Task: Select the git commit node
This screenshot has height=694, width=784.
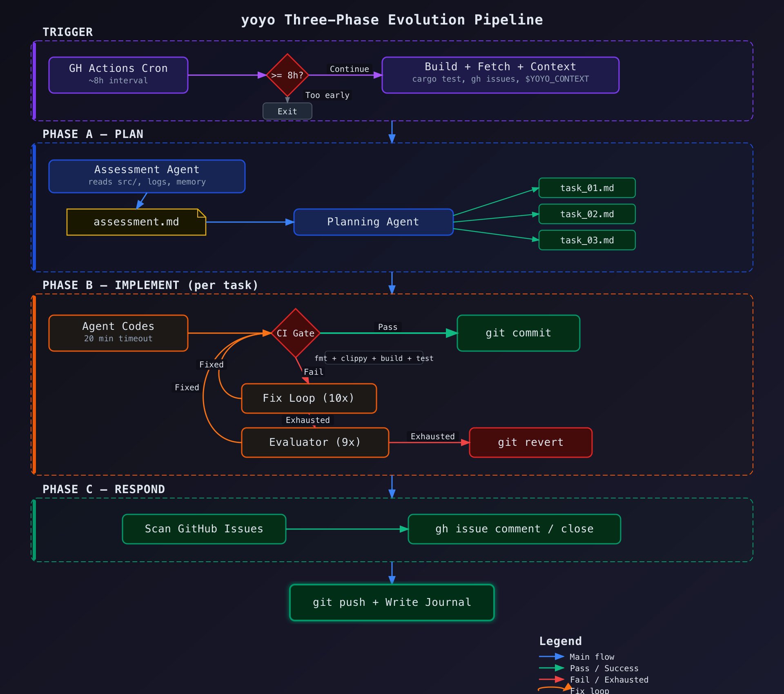Action: point(519,333)
